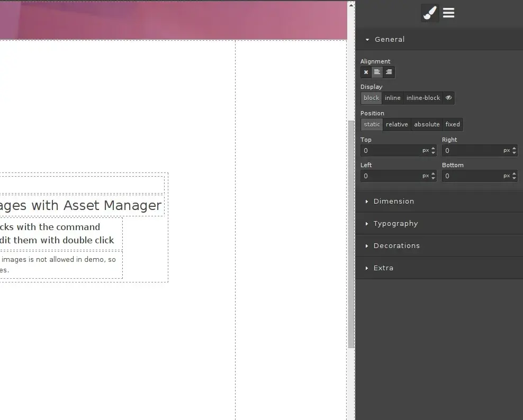Select inline-block display option
This screenshot has width=523, height=420.
pyautogui.click(x=423, y=98)
